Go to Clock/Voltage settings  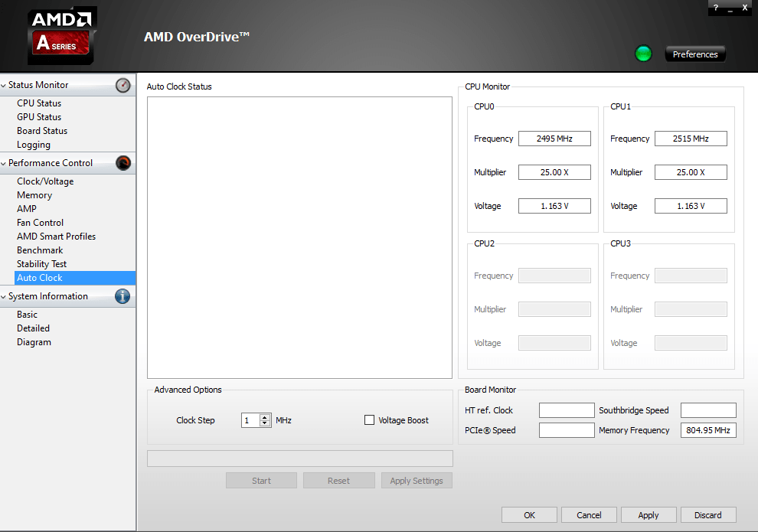coord(45,181)
